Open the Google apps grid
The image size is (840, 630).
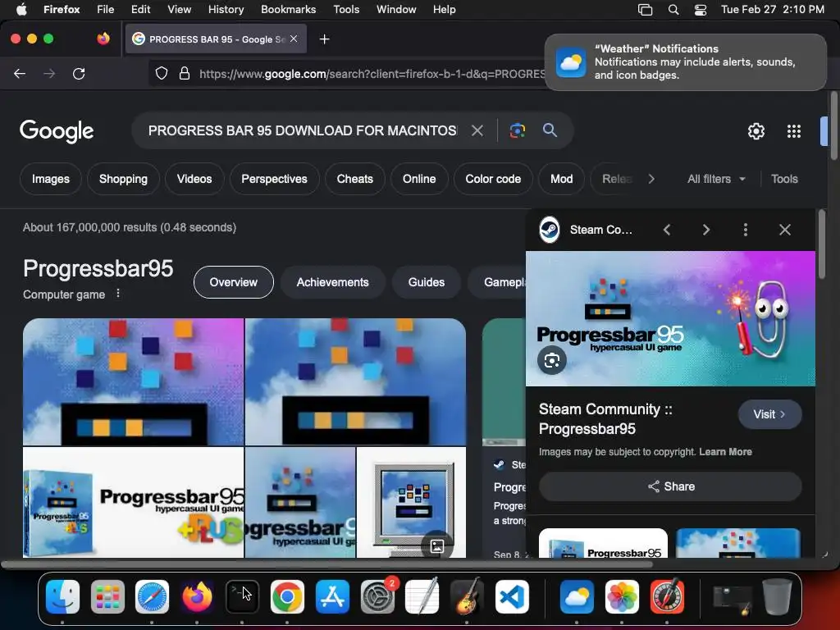coord(794,131)
